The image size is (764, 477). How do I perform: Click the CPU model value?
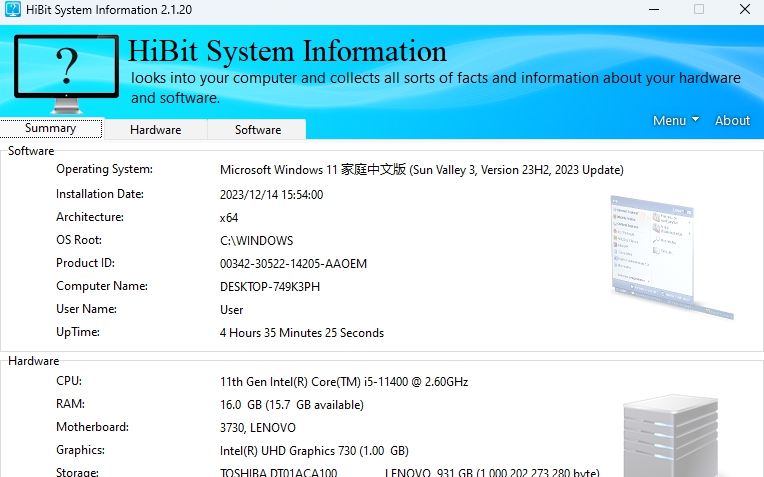tap(344, 382)
